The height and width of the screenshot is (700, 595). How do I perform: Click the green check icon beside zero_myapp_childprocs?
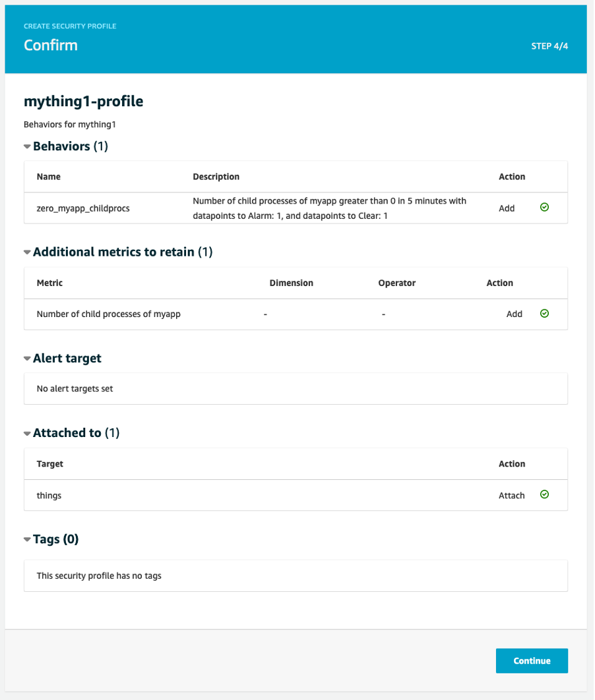coord(545,207)
